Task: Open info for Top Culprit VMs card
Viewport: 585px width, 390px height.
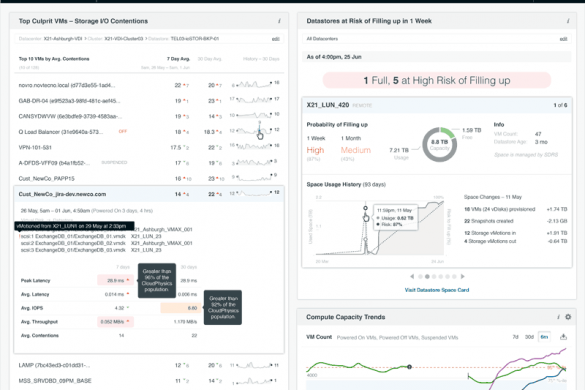Action: [279, 21]
